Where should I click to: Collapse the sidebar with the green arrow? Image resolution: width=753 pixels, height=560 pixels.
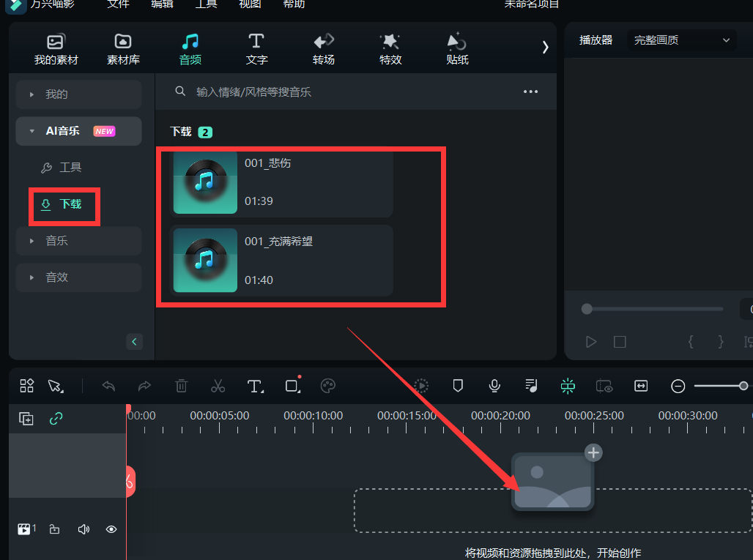point(134,342)
